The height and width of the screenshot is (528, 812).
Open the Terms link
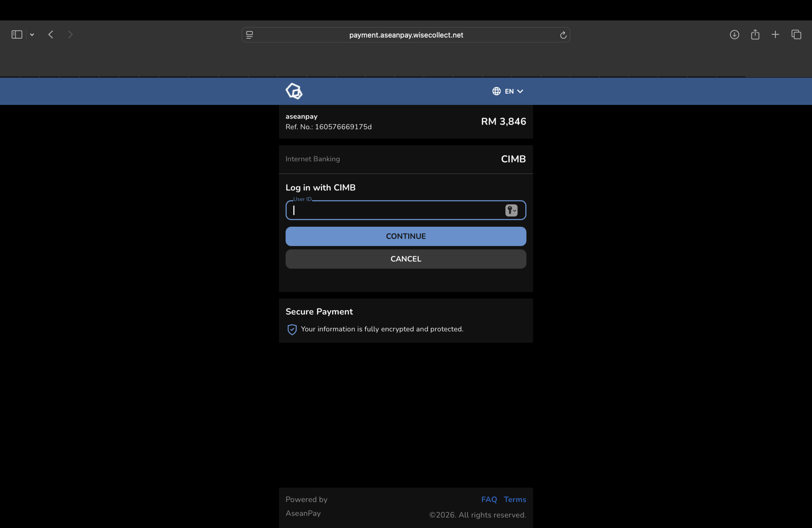click(514, 499)
